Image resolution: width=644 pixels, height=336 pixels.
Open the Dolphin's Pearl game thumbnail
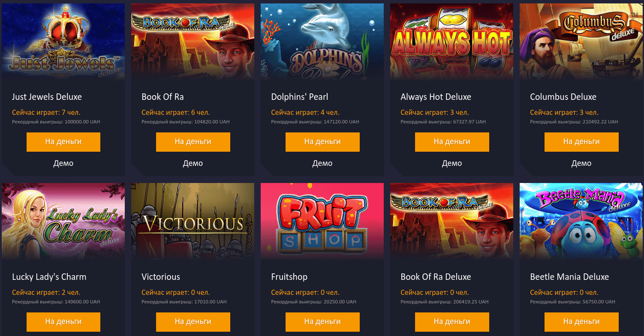pyautogui.click(x=322, y=42)
